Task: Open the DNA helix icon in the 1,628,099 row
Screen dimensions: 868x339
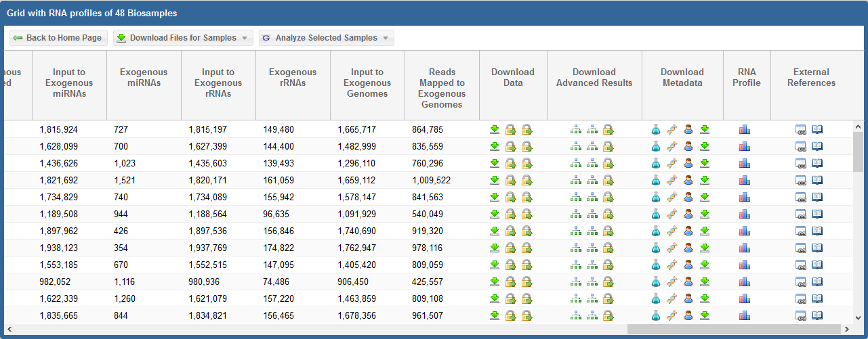Action: pyautogui.click(x=671, y=146)
